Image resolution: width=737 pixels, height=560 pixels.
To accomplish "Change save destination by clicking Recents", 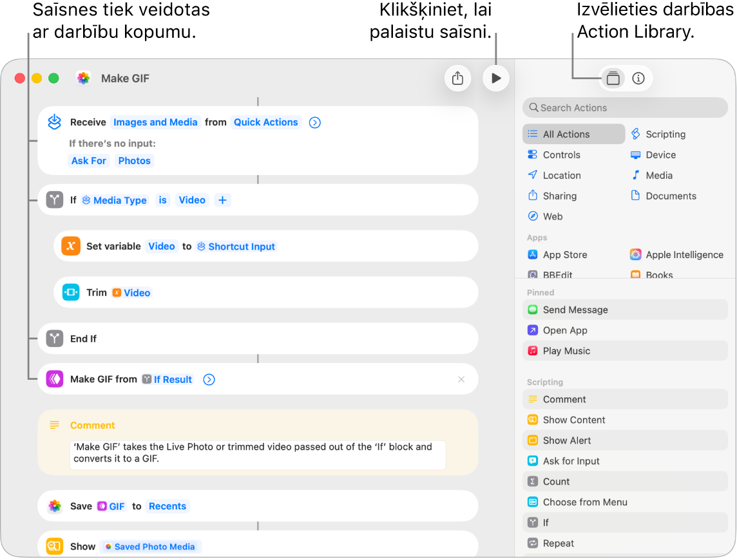I will point(167,506).
